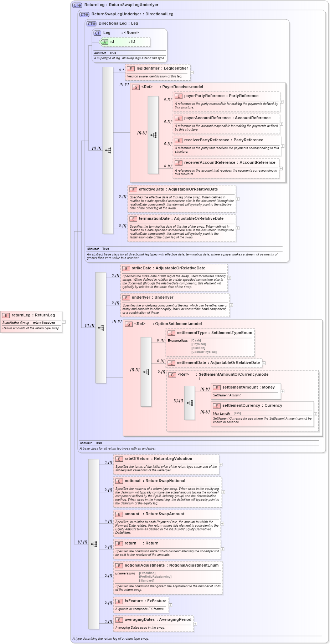
Task: Click the E icon of underlyer
Action: click(126, 298)
